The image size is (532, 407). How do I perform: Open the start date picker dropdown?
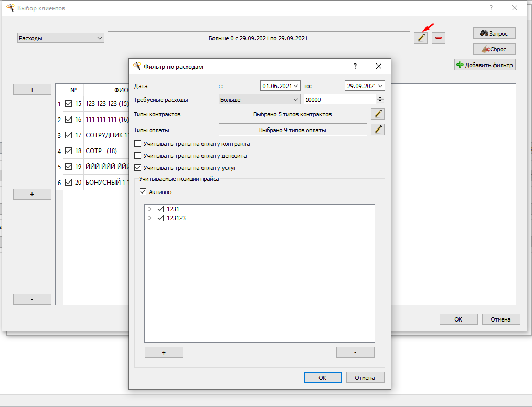coord(296,86)
